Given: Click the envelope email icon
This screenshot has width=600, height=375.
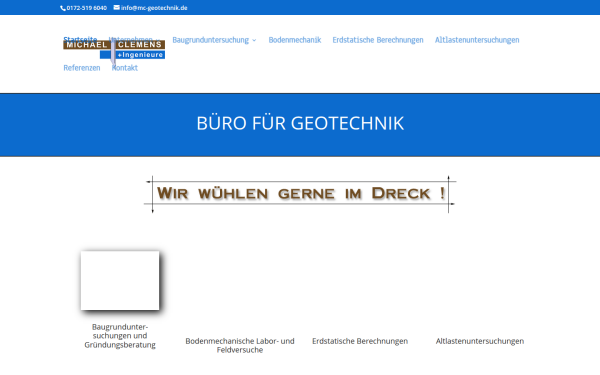Looking at the screenshot, I should coord(117,8).
